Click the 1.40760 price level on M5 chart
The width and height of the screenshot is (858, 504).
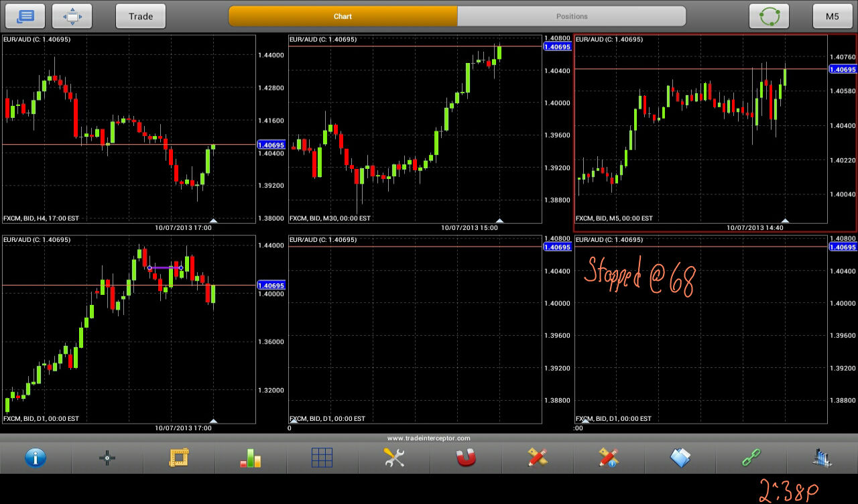click(843, 57)
